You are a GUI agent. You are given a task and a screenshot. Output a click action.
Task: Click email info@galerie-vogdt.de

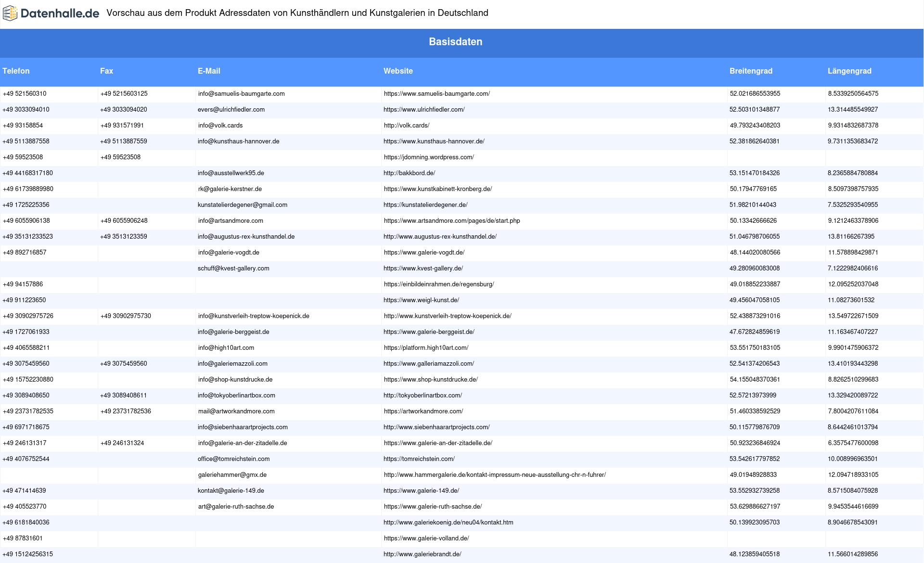229,253
